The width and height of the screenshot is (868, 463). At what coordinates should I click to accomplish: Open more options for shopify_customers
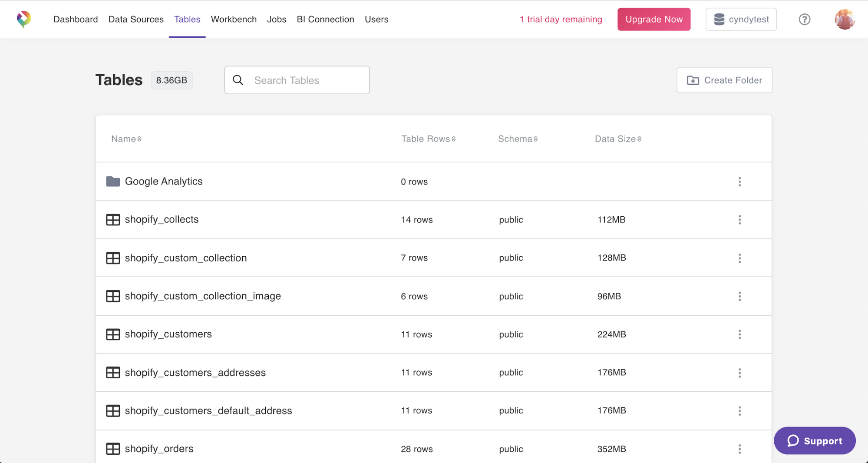(739, 334)
